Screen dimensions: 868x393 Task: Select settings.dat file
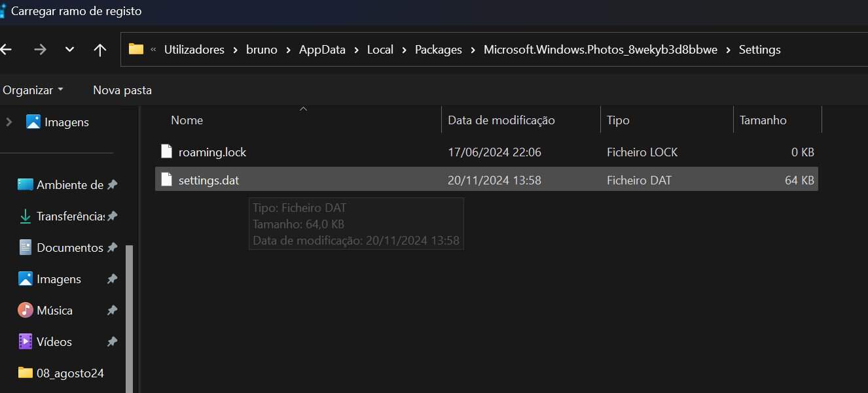[x=486, y=179]
